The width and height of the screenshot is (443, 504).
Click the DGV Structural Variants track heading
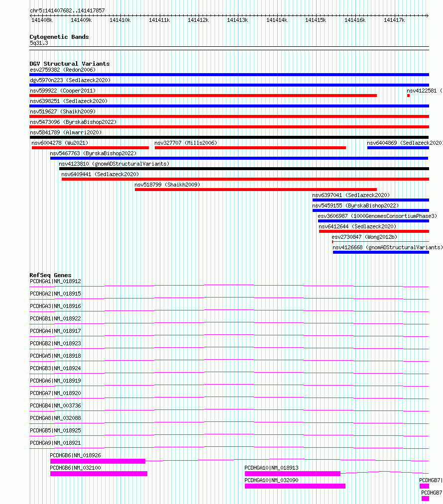click(70, 64)
